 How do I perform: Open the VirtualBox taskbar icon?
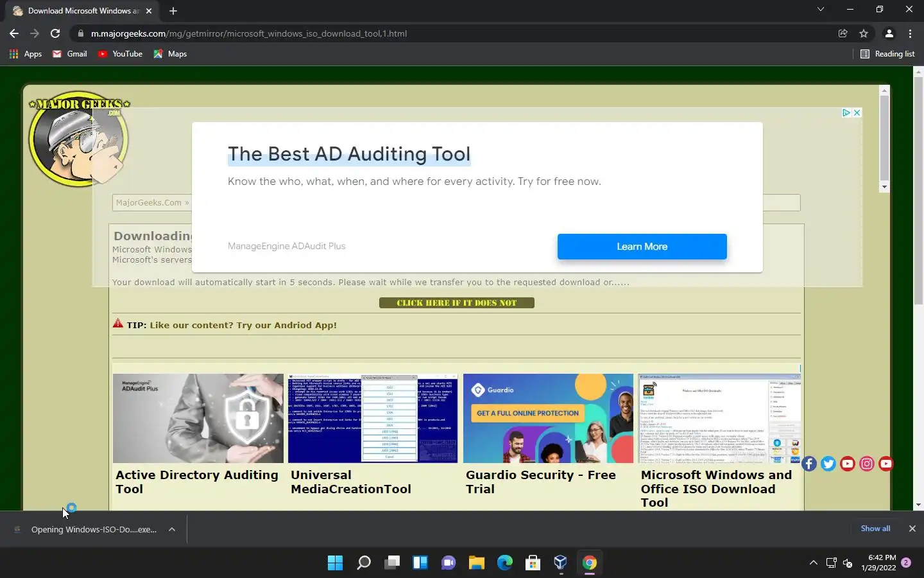tap(561, 563)
